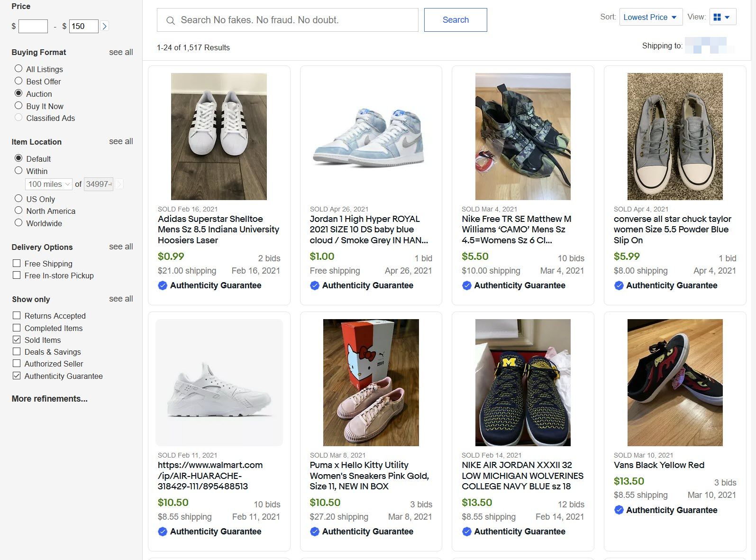This screenshot has width=756, height=560.
Task: Select Auction radio option
Action: [x=18, y=93]
